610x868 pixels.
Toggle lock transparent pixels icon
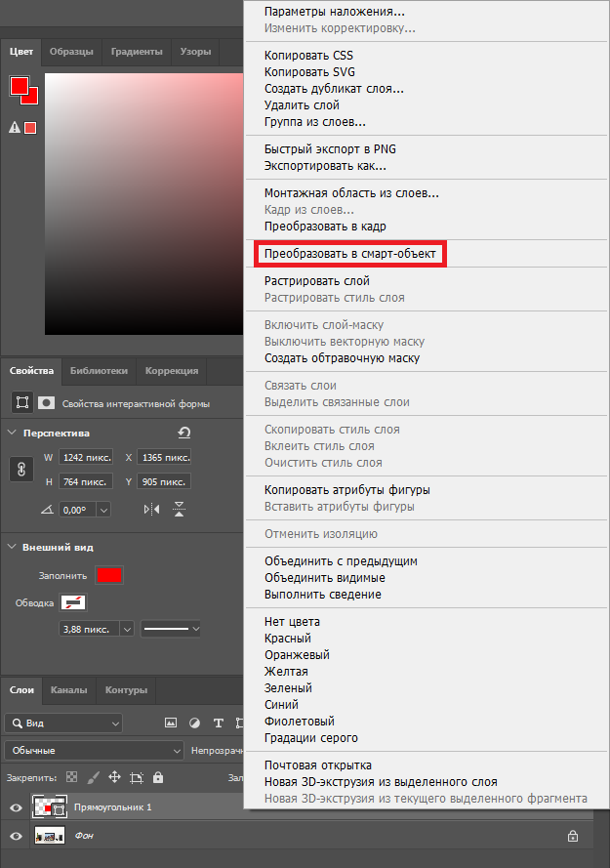(x=72, y=777)
